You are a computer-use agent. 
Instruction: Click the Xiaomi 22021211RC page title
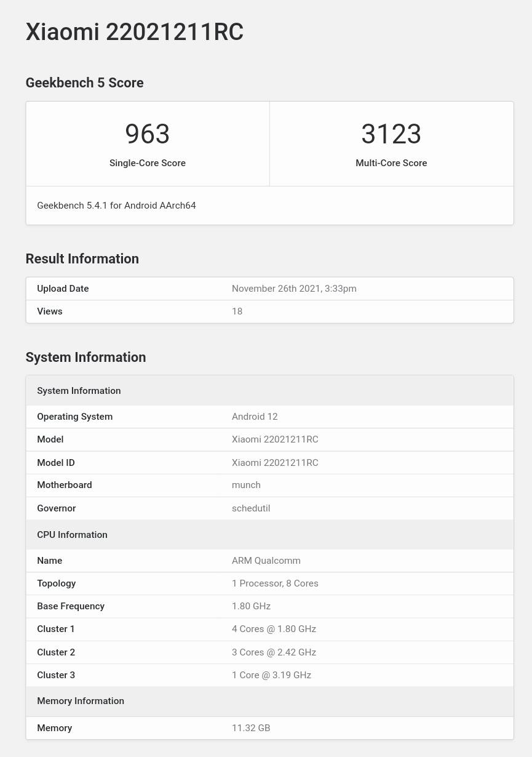134,32
